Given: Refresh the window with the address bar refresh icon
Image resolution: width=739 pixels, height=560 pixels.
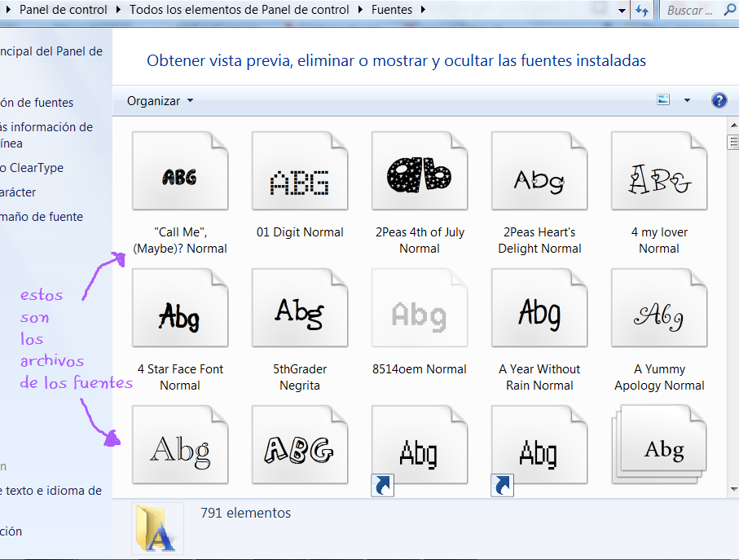Looking at the screenshot, I should coord(643,11).
